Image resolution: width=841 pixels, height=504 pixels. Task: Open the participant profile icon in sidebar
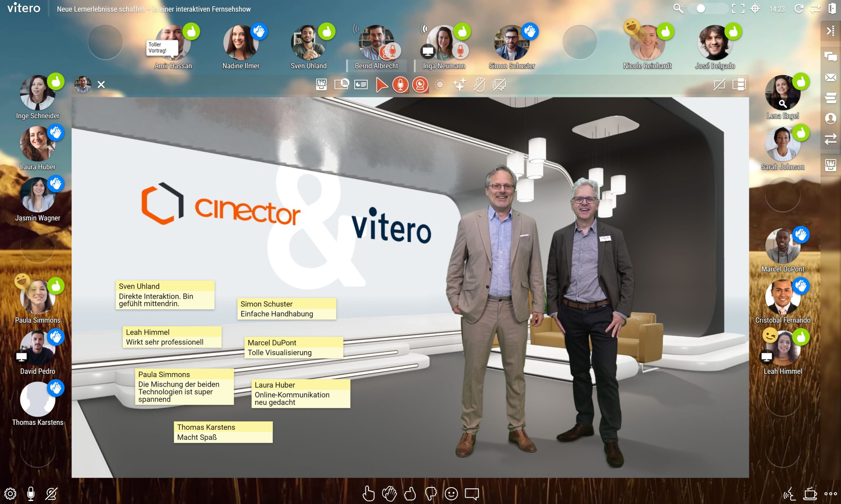[x=830, y=118]
